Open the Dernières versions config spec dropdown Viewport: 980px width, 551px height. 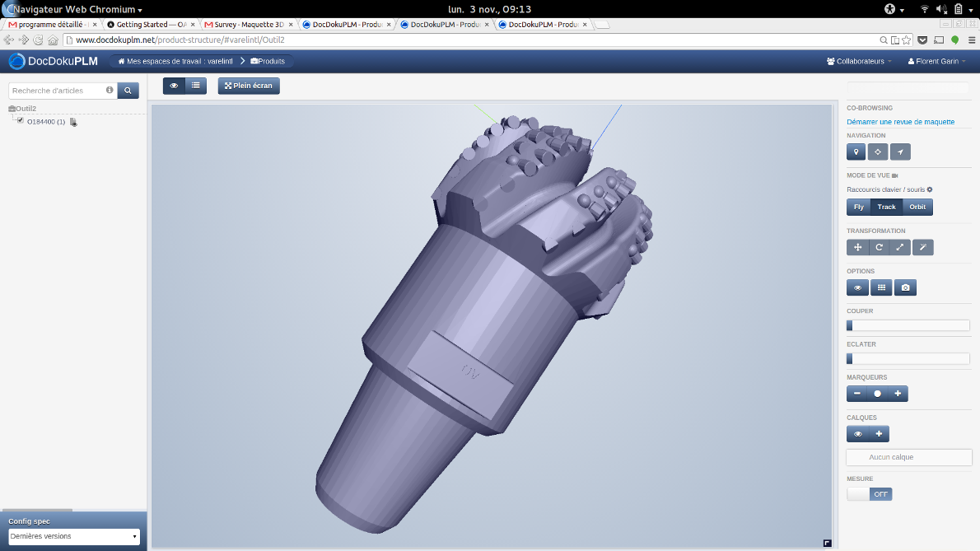(x=73, y=537)
